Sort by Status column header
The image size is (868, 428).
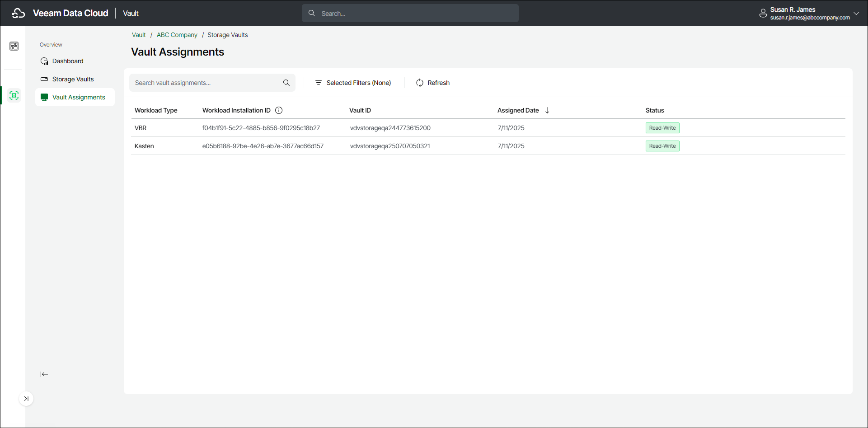point(655,110)
